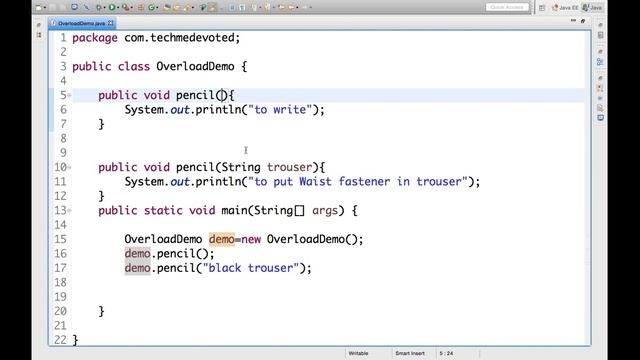The height and width of the screenshot is (360, 640).
Task: Click the highlighted 'demo' variable on line 15
Action: 222,239
